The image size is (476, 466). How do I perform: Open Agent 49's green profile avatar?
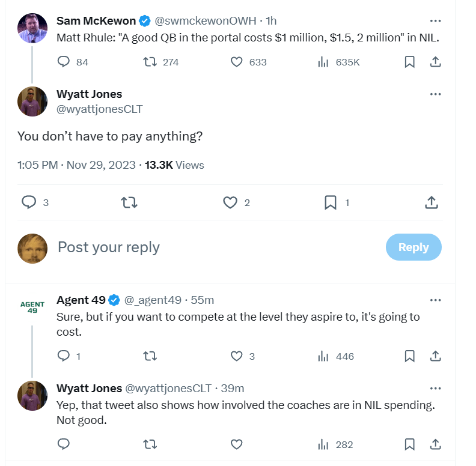click(32, 307)
